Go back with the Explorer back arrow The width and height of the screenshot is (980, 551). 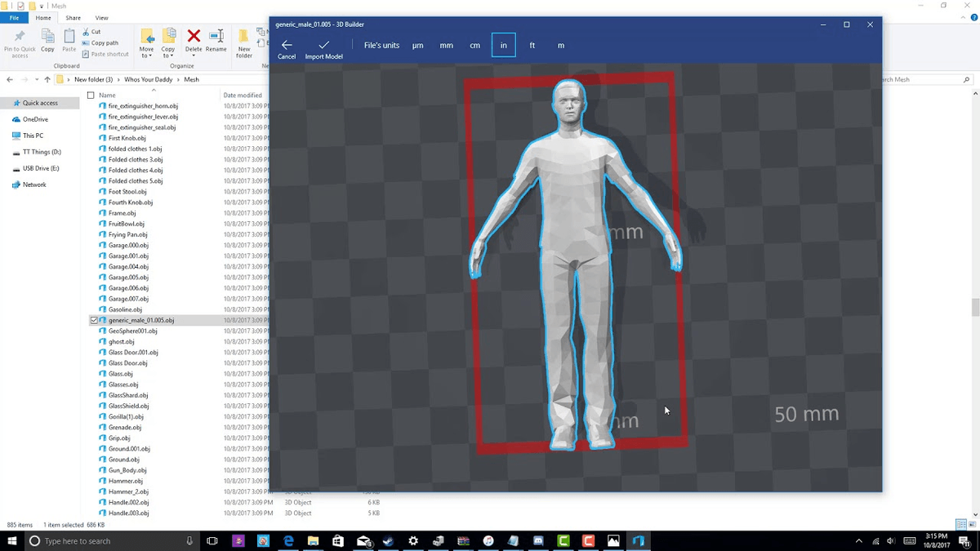coord(10,79)
